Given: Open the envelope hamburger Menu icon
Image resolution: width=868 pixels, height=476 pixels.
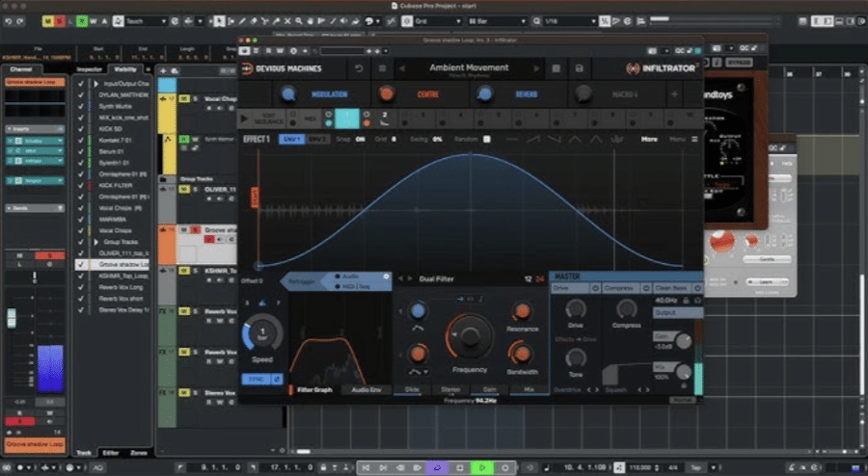Looking at the screenshot, I should [x=694, y=140].
